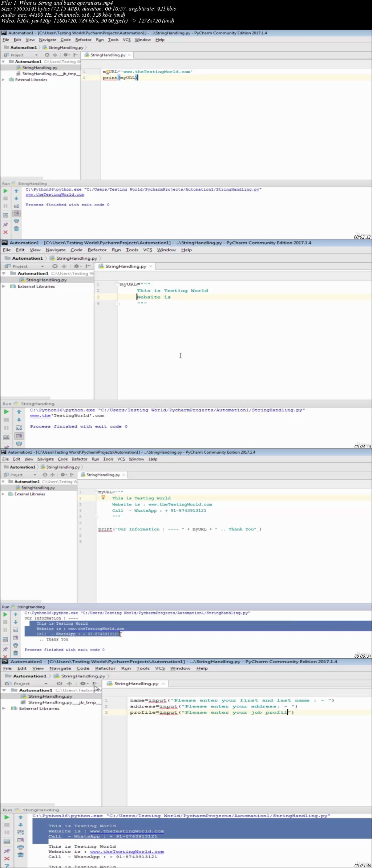Screen dimensions: 372x868
Task: Click Clear All trash icon in 00:02:12 frame
Action: tap(16, 228)
